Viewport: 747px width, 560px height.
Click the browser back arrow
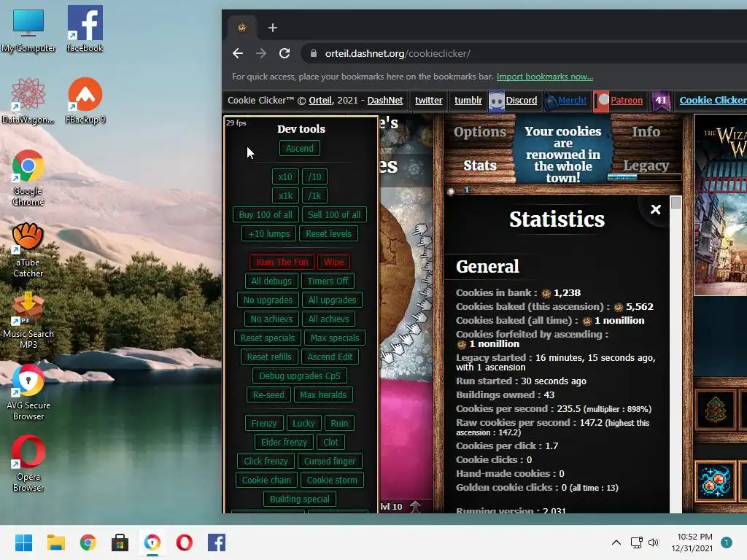click(238, 53)
